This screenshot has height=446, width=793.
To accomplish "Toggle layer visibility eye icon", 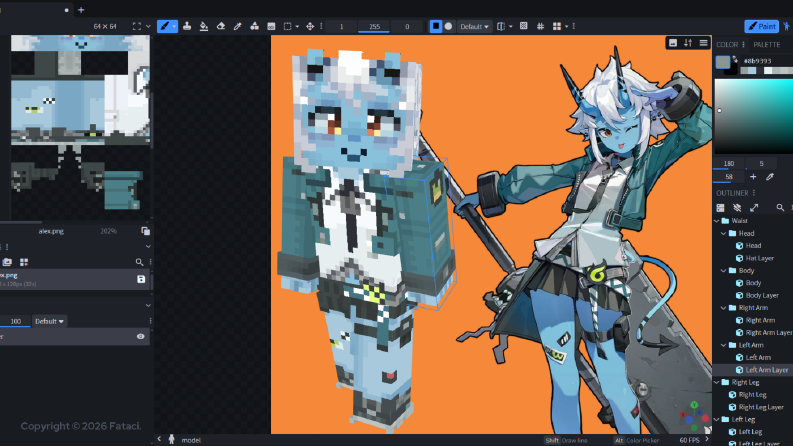I will point(141,337).
